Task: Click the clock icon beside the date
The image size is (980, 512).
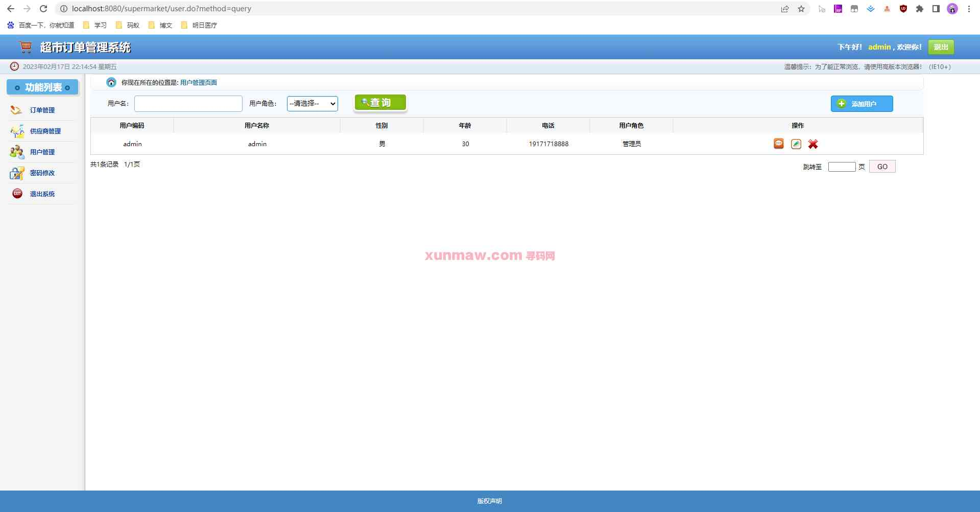Action: pos(14,66)
